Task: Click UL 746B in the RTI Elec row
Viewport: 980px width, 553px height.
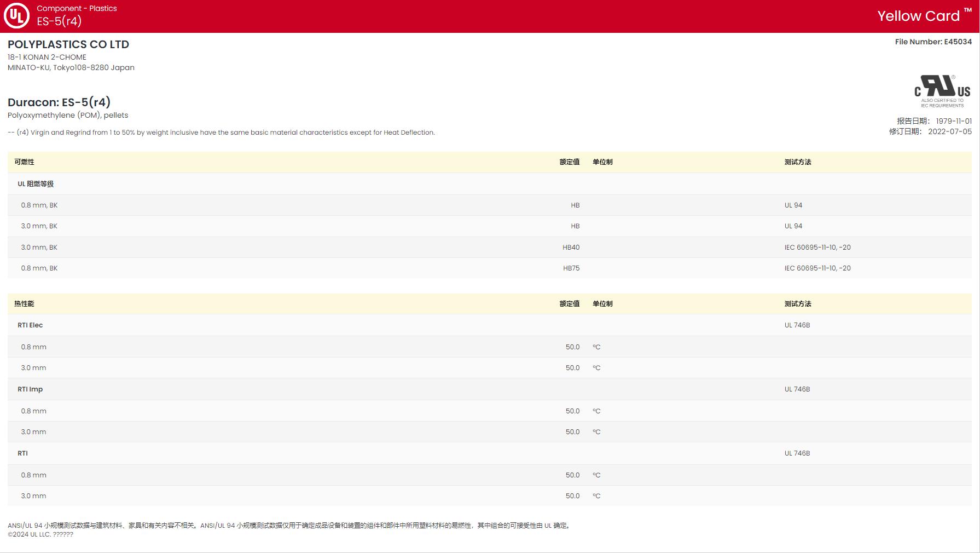Action: click(797, 325)
